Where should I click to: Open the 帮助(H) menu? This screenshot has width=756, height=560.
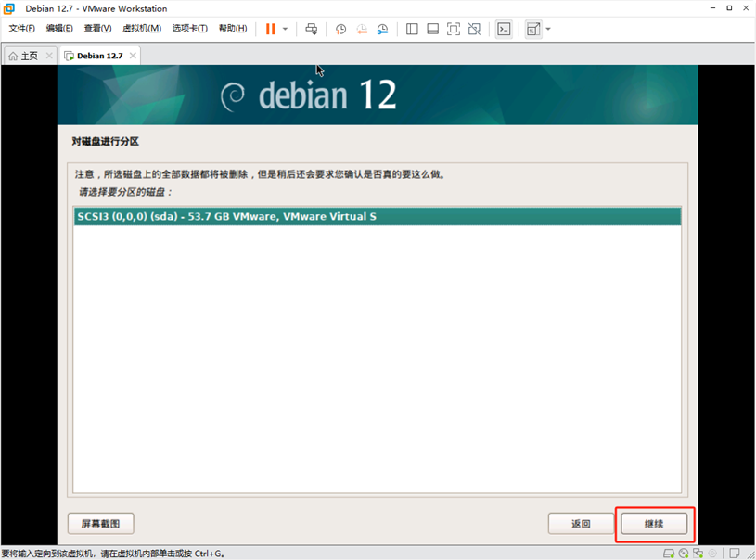[233, 29]
